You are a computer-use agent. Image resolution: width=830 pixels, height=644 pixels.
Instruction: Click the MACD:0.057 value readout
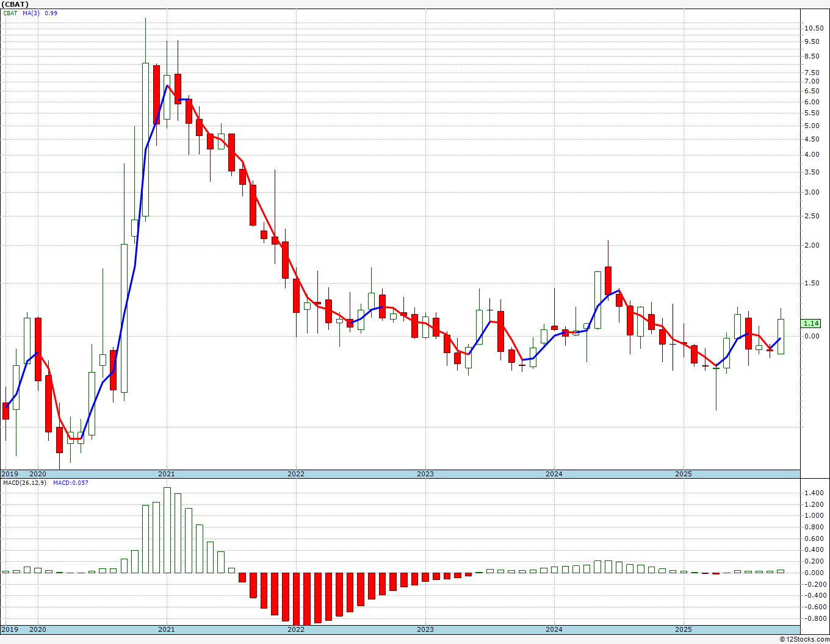click(x=70, y=482)
